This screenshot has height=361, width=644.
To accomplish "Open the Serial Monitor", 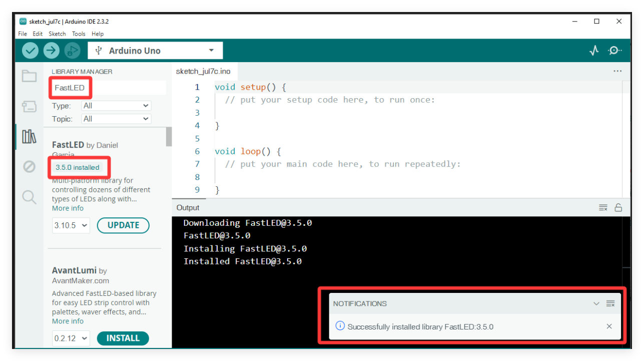I will [615, 51].
